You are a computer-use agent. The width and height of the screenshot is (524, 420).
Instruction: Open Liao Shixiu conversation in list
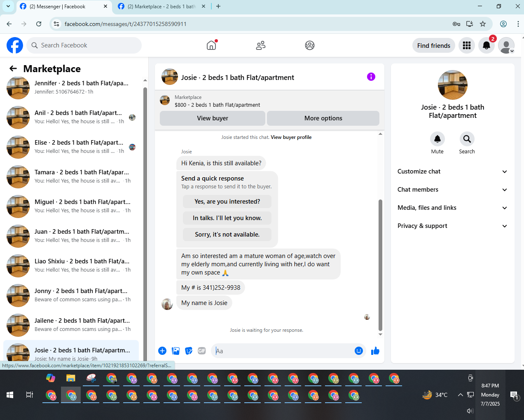71,266
